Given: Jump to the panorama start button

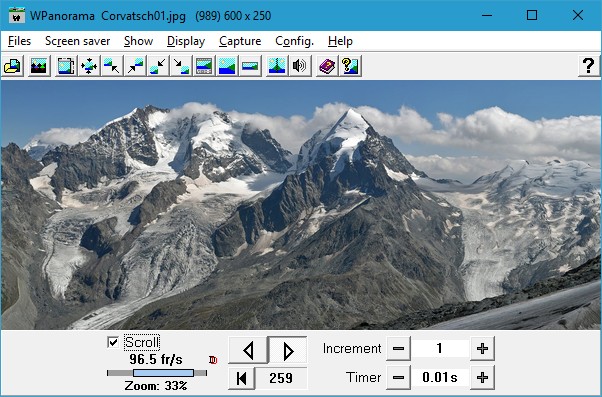Looking at the screenshot, I should (241, 378).
